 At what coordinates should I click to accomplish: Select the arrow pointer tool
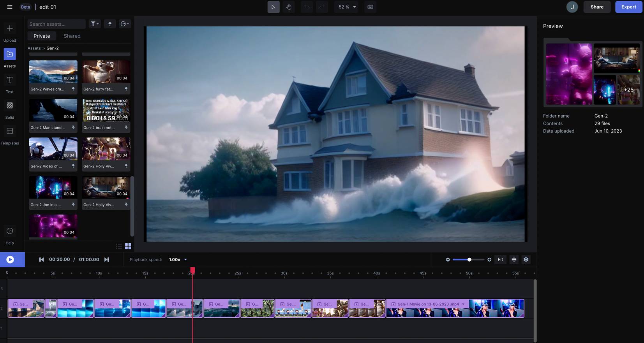coord(273,7)
